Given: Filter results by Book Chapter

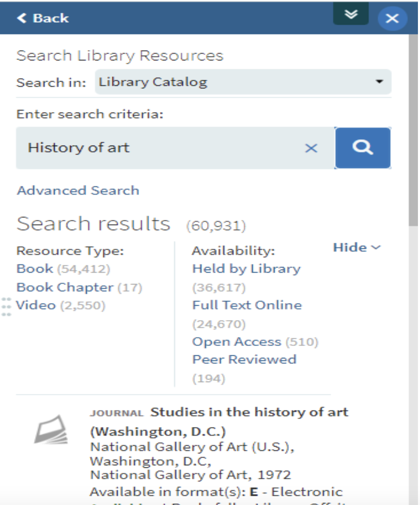Looking at the screenshot, I should pos(64,287).
